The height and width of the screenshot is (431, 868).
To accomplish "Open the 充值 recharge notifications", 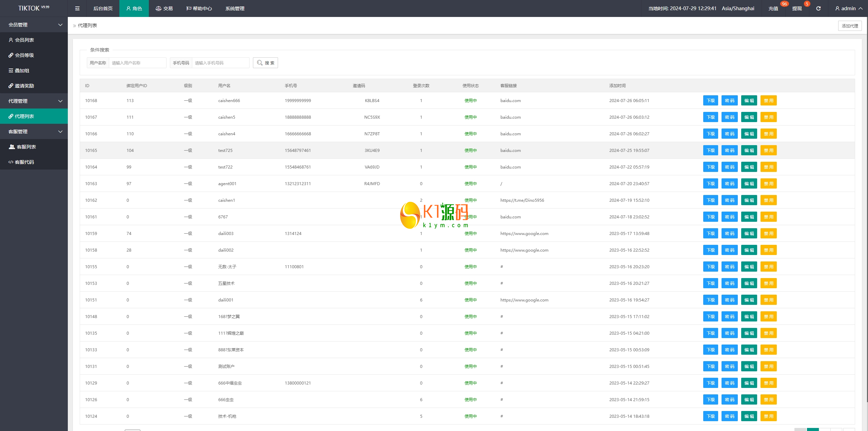I will click(773, 8).
